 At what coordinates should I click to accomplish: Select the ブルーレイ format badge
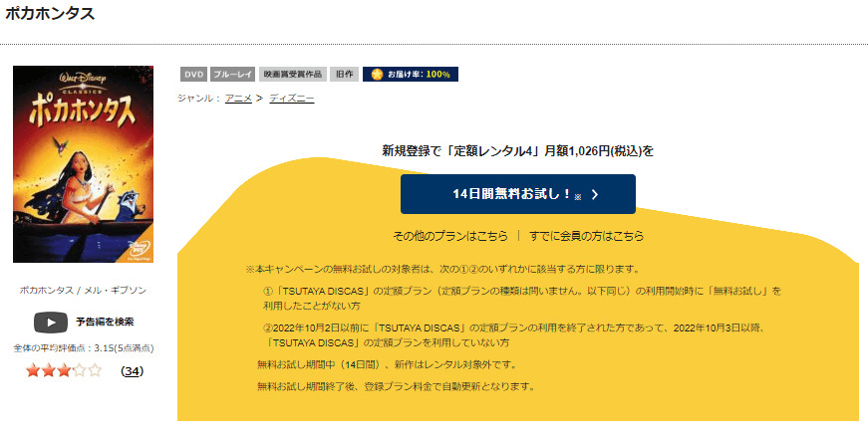(x=232, y=74)
